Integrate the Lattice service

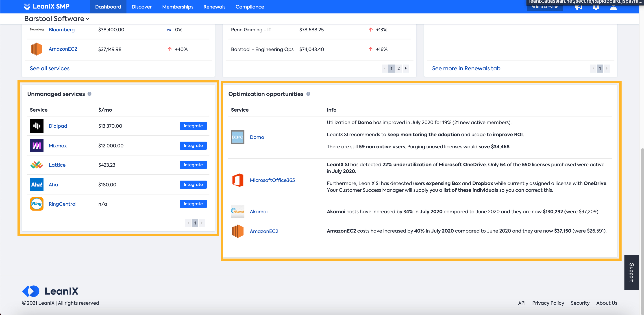pyautogui.click(x=193, y=165)
